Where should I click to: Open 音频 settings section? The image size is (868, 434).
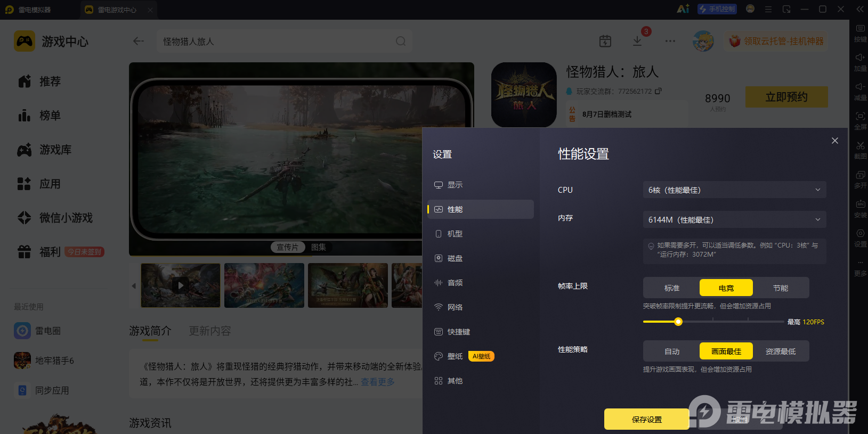tap(481, 283)
